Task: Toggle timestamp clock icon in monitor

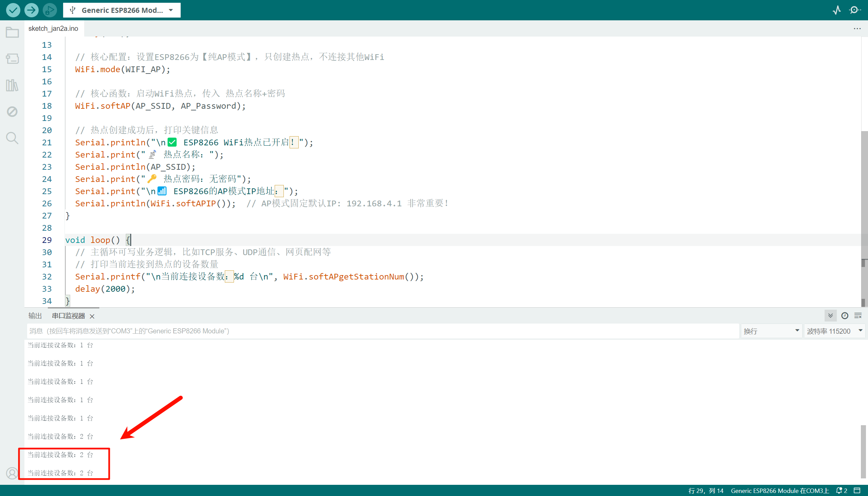Action: pos(845,316)
